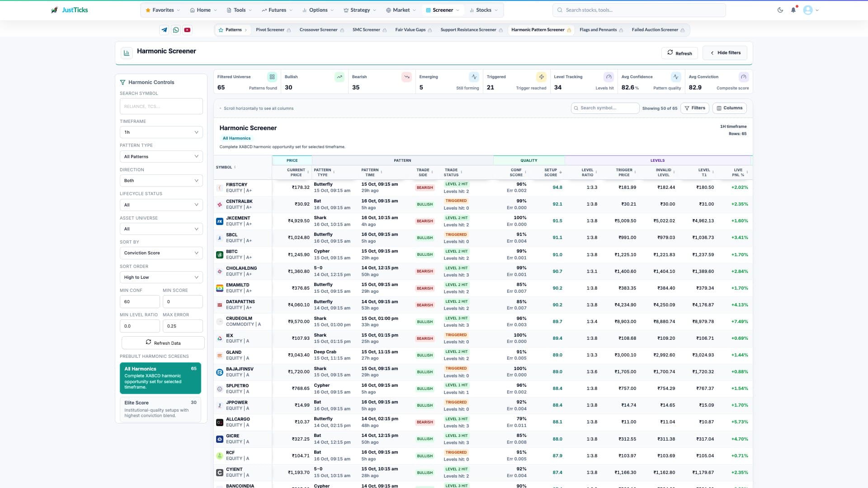
Task: Open the Options menu
Action: [x=318, y=10]
